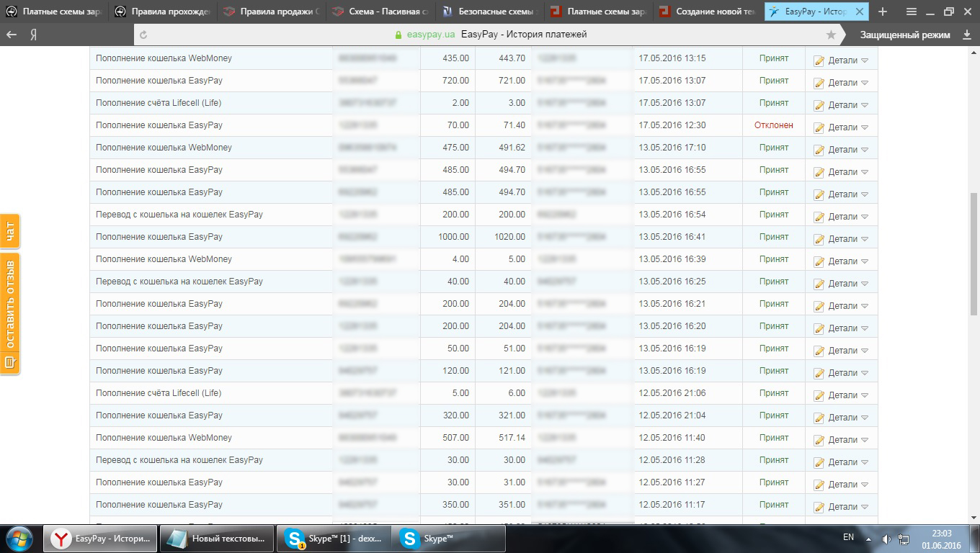Open Детали for 12.05.2016 11:17 payment
The image size is (980, 553).
842,507
